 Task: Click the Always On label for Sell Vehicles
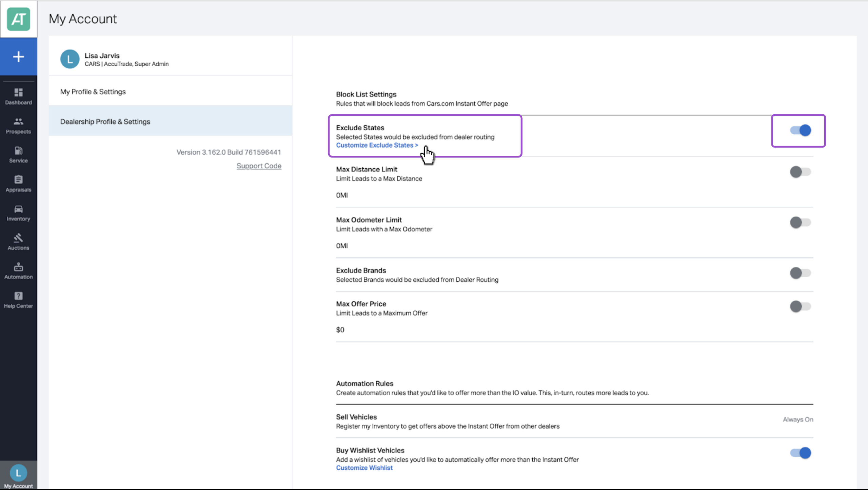(798, 419)
